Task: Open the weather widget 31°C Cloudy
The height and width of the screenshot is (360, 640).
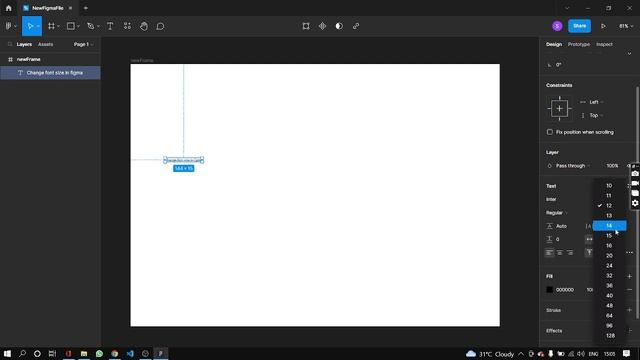Action: click(490, 354)
